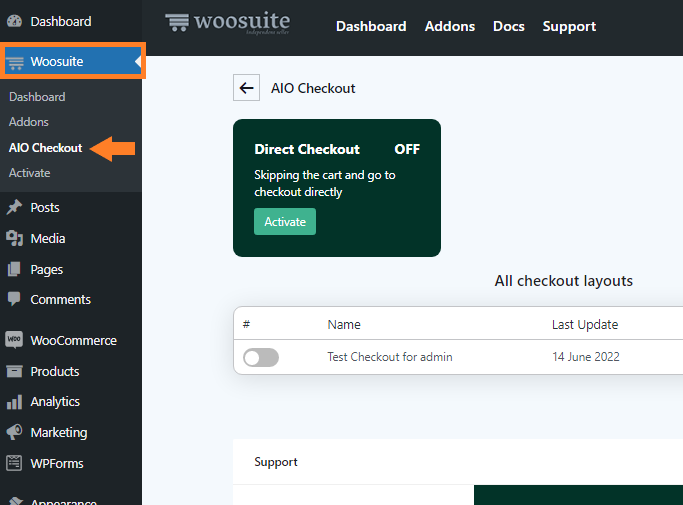Open the Addons submenu item
The image size is (683, 505).
(x=29, y=122)
